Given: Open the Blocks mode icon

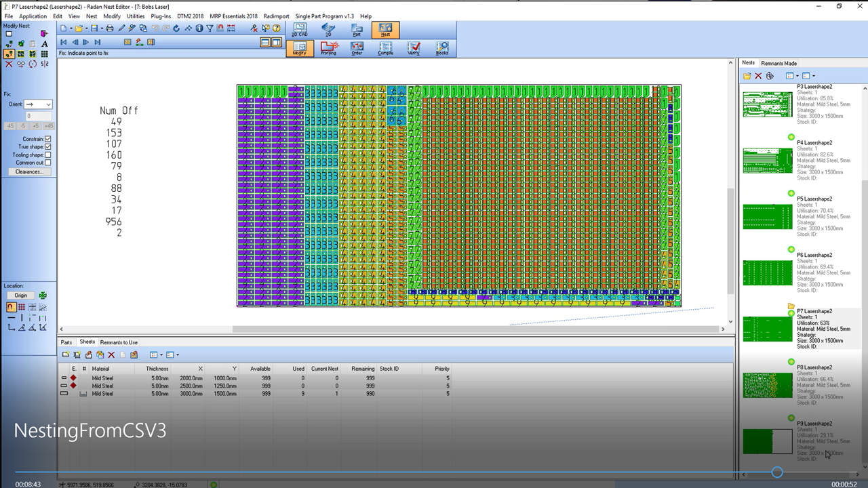Looking at the screenshot, I should [442, 48].
